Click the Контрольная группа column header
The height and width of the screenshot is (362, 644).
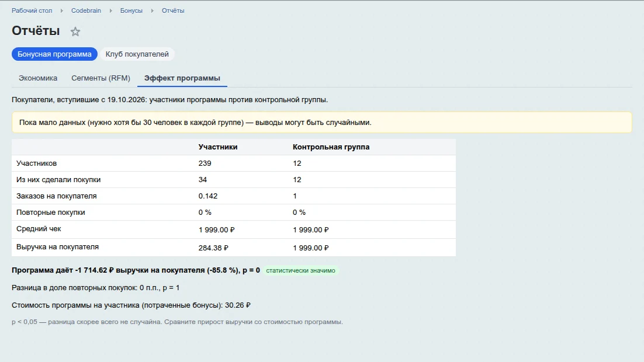coord(331,147)
